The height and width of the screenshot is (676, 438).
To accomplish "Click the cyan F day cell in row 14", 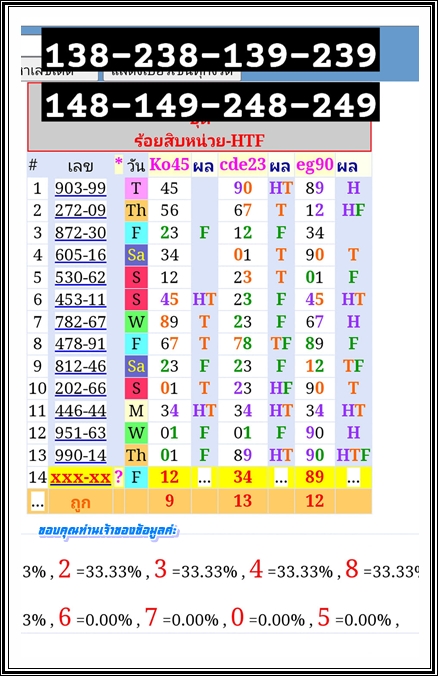I will pyautogui.click(x=136, y=477).
